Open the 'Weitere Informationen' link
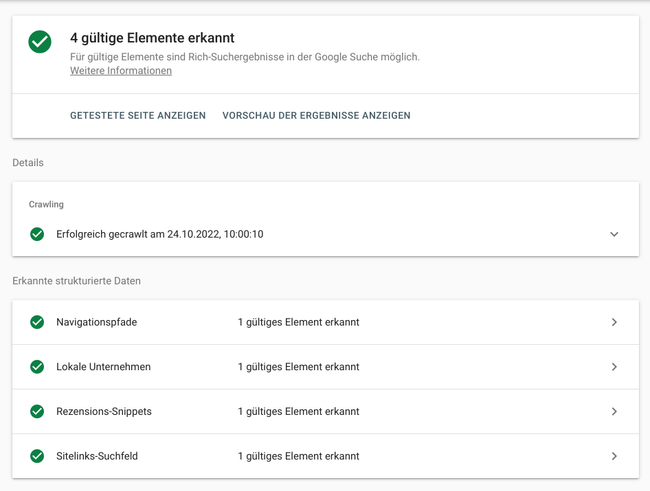This screenshot has height=491, width=650. tap(120, 71)
